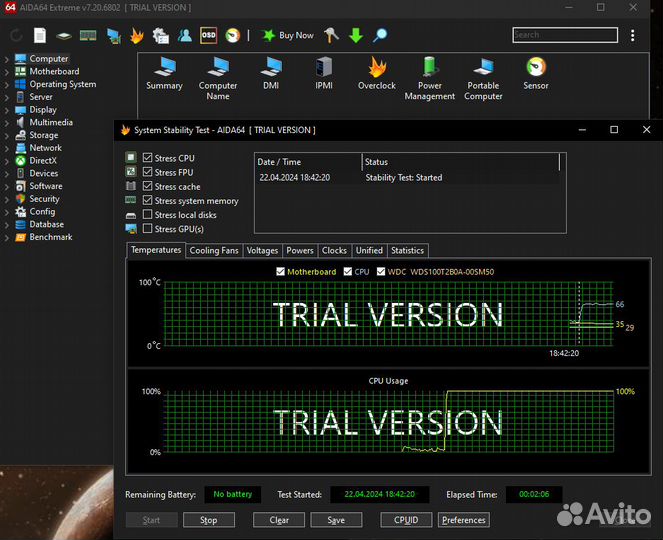Click the Report page icon in toolbar
The height and width of the screenshot is (540, 663).
click(x=40, y=36)
